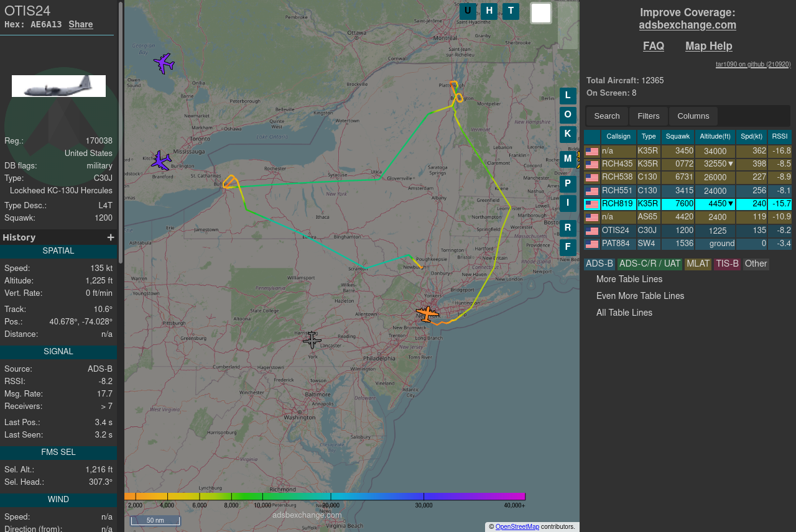Click Even More Table Lines
Viewport: 796px width, 532px height.
640,296
